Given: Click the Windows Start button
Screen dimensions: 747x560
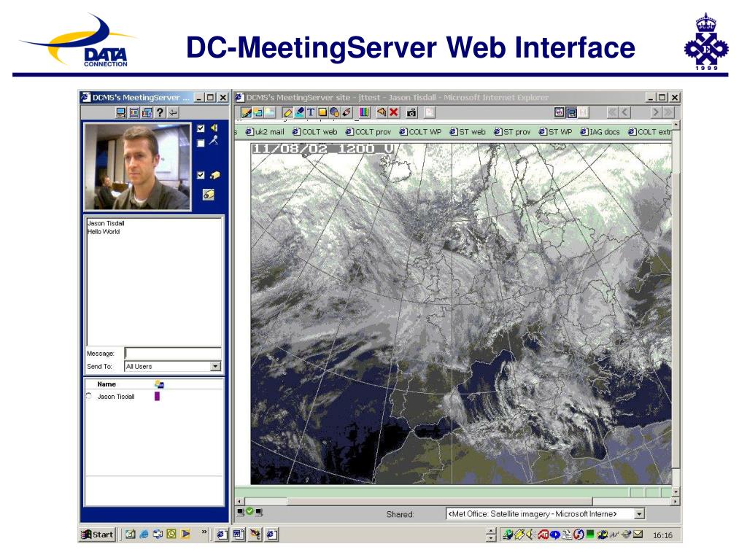Looking at the screenshot, I should coord(98,534).
